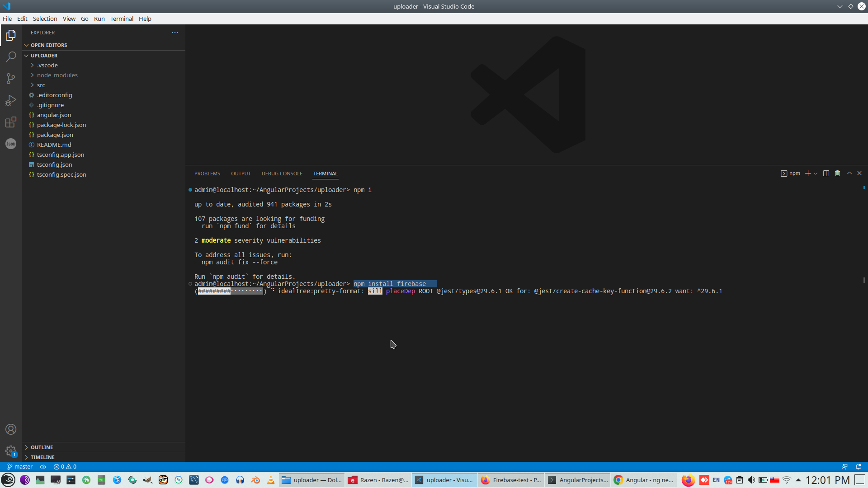Expand the src folder
Screen dimensions: 868x488
point(41,85)
